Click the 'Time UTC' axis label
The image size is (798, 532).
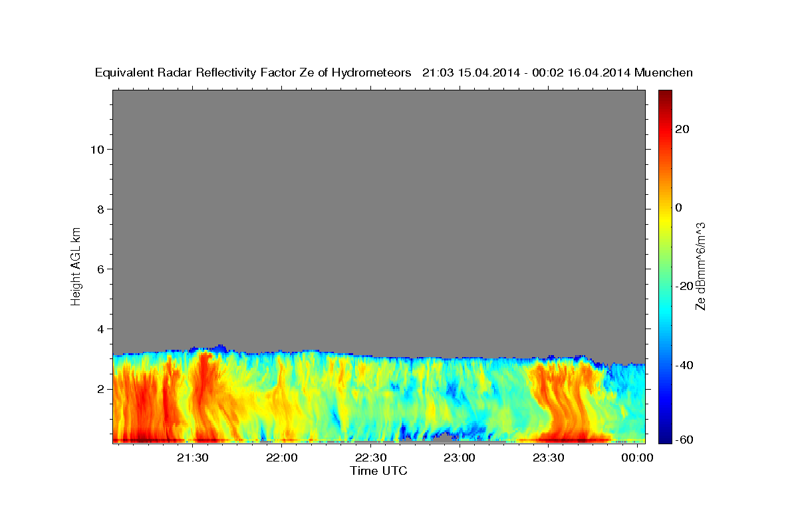[x=378, y=471]
